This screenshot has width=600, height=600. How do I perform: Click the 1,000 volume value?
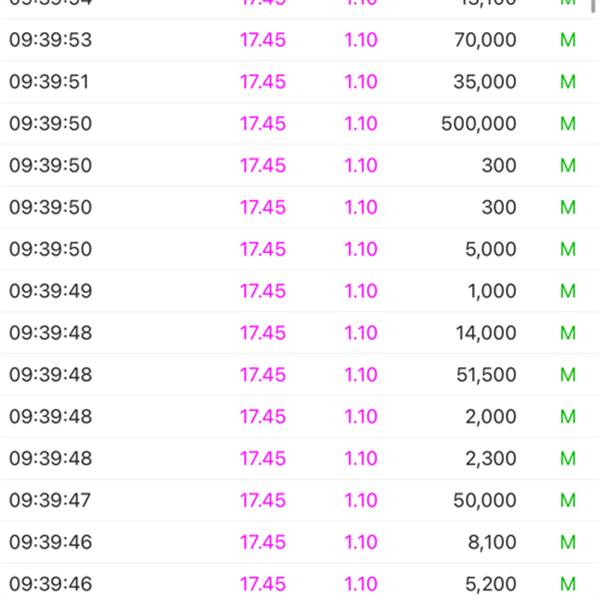point(492,291)
